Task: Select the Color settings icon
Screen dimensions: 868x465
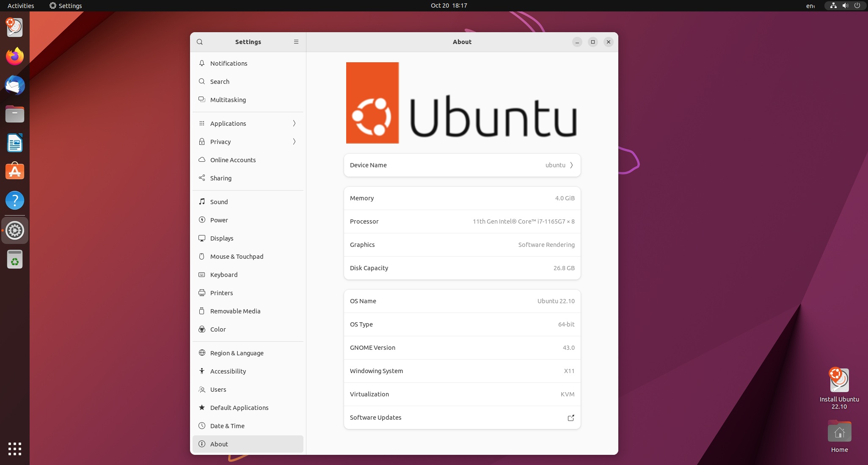Action: tap(202, 329)
